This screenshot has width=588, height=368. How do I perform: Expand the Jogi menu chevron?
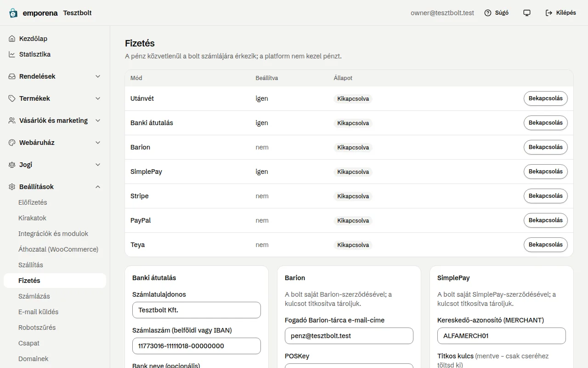pyautogui.click(x=98, y=165)
